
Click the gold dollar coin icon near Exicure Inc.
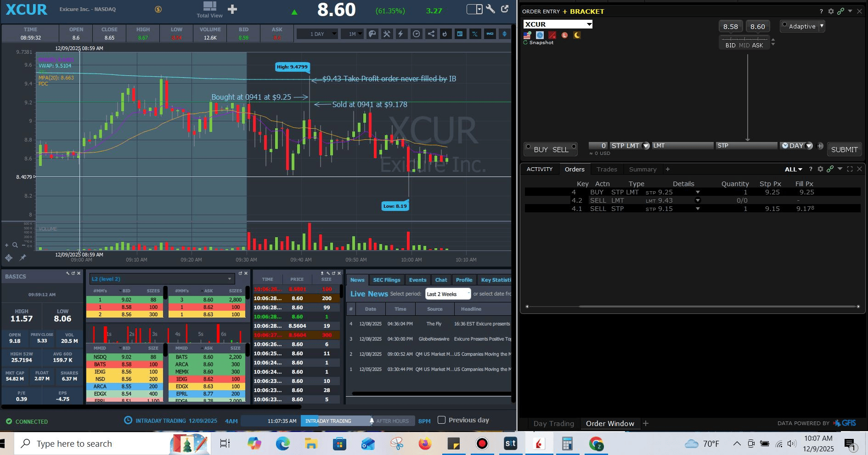pos(158,9)
